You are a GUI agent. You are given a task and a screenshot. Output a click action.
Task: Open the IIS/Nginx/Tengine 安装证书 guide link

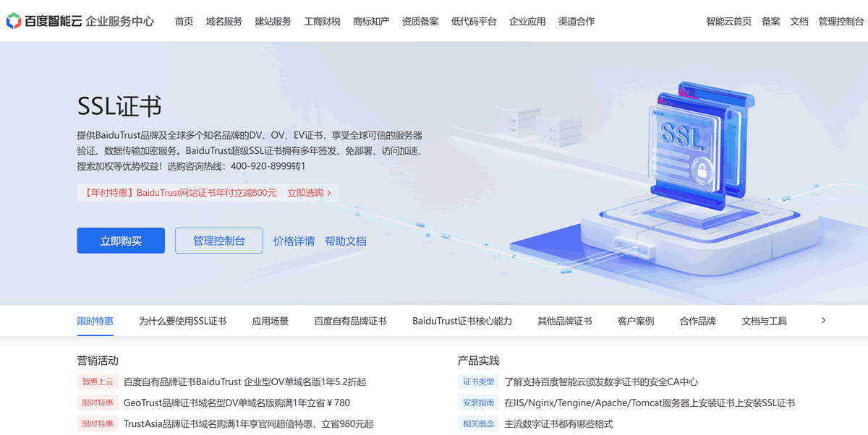(x=650, y=402)
